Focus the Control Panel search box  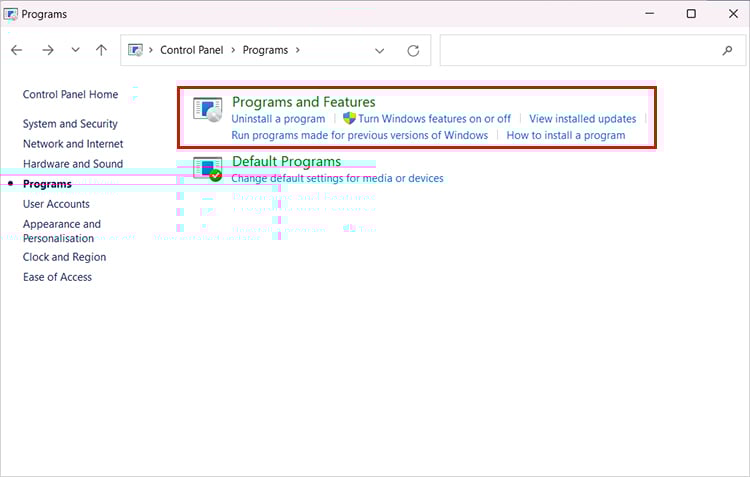(592, 50)
